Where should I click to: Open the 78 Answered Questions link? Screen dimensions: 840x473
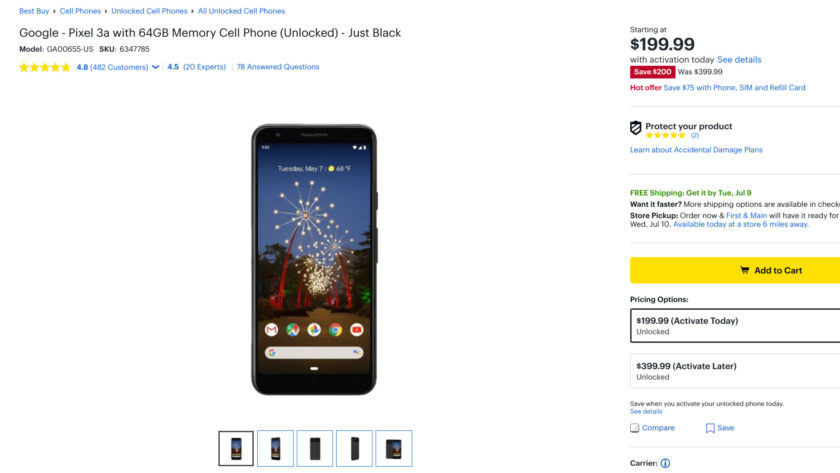[x=278, y=67]
